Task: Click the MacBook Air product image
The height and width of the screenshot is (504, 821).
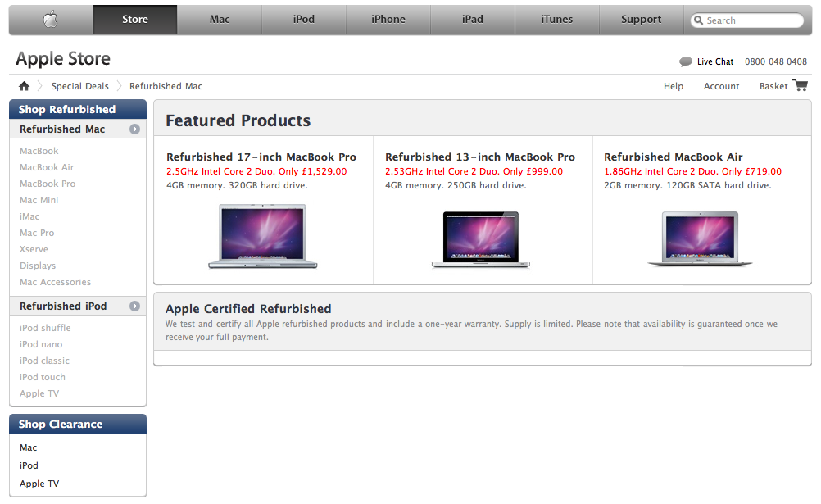Action: point(700,239)
